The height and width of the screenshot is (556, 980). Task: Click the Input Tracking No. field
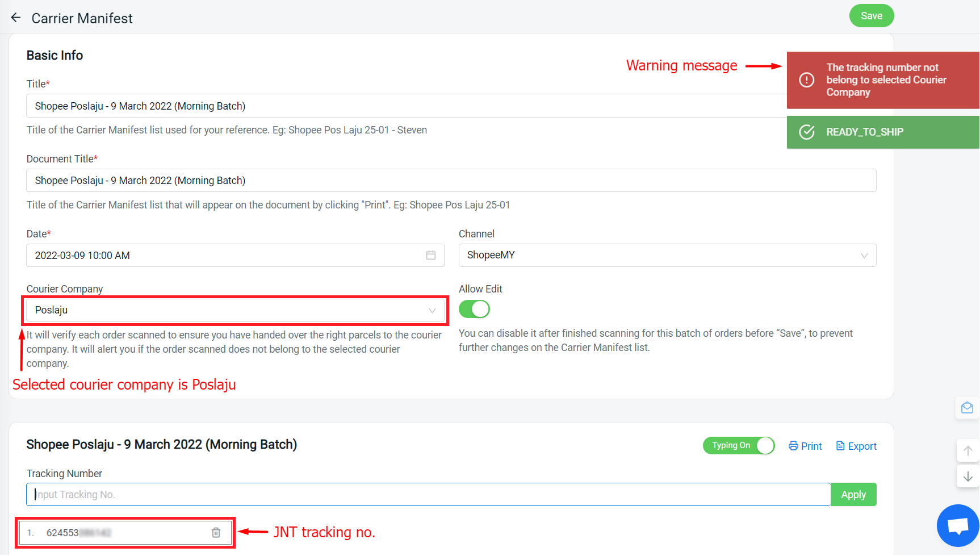point(426,494)
